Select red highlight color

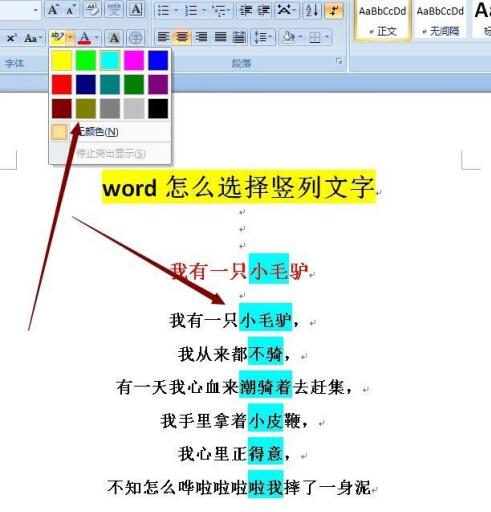62,84
